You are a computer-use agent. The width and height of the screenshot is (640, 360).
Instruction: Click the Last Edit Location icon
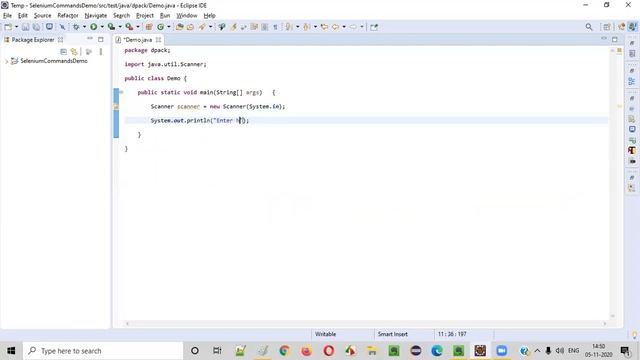point(324,27)
